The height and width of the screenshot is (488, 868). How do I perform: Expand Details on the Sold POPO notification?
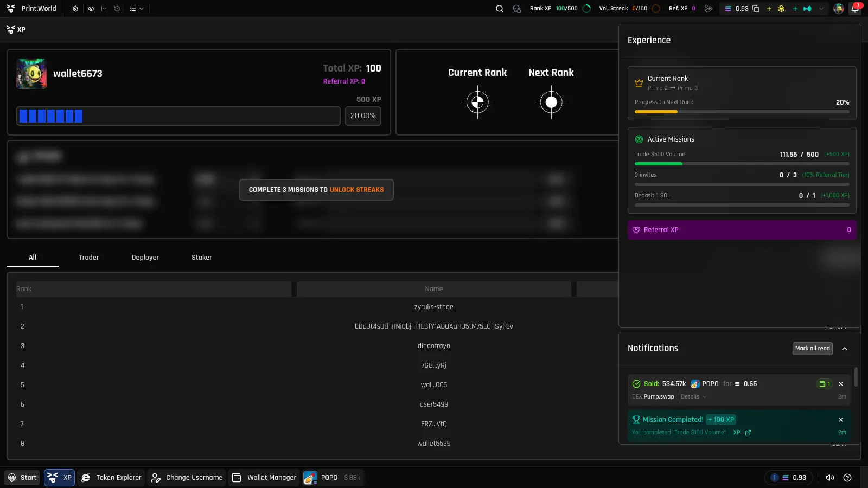pyautogui.click(x=694, y=397)
